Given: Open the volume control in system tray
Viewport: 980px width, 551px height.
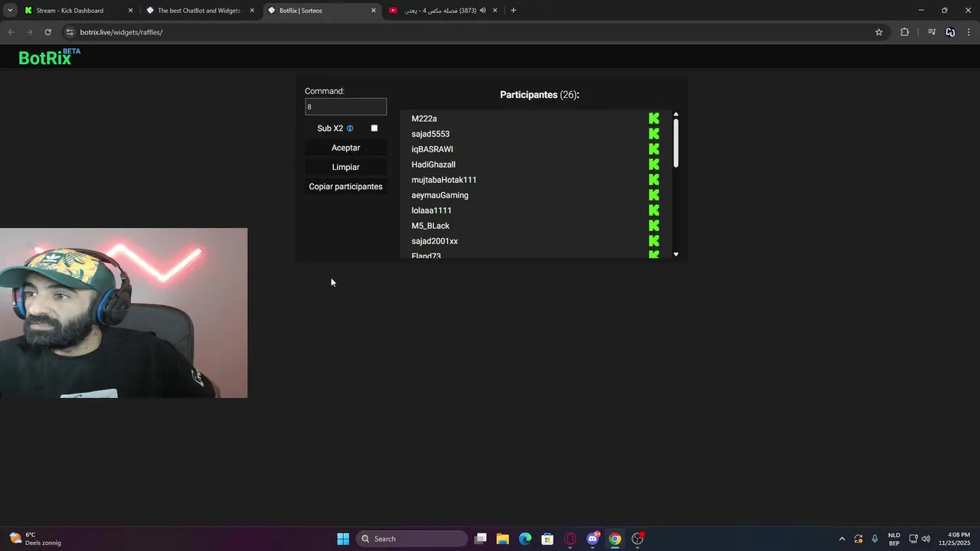Looking at the screenshot, I should pyautogui.click(x=926, y=539).
